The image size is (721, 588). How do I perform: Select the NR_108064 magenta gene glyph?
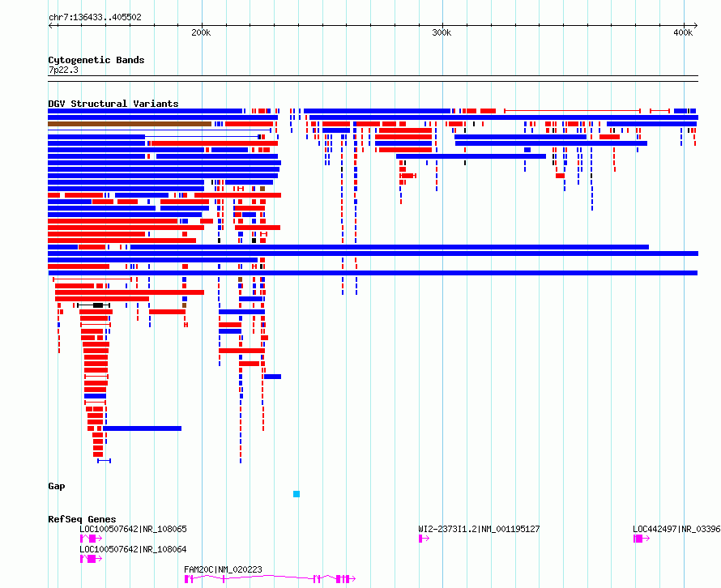tap(91, 559)
